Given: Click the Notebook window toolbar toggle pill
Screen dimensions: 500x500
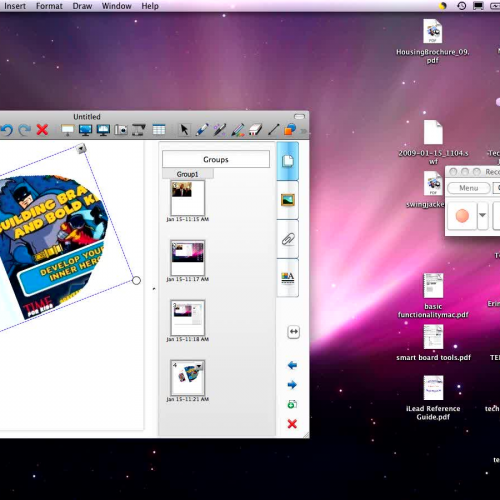Looking at the screenshot, I should [299, 116].
